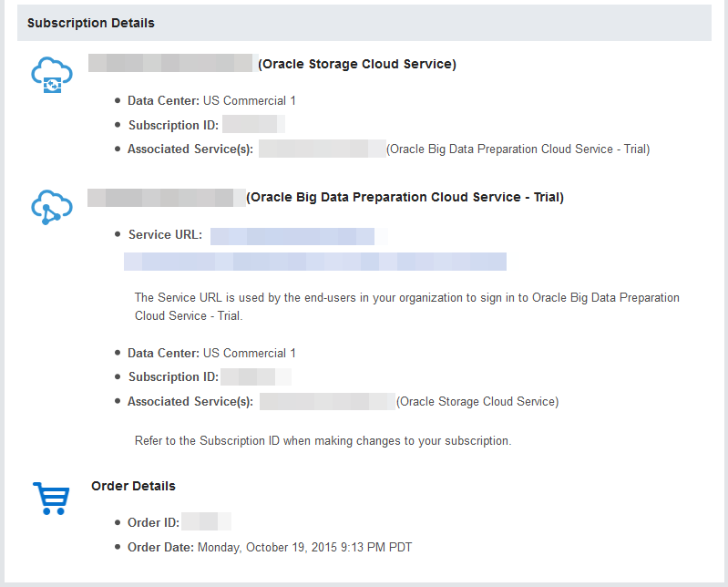This screenshot has height=587, width=728.
Task: Click the Order Details shopping cart icon
Action: [51, 499]
